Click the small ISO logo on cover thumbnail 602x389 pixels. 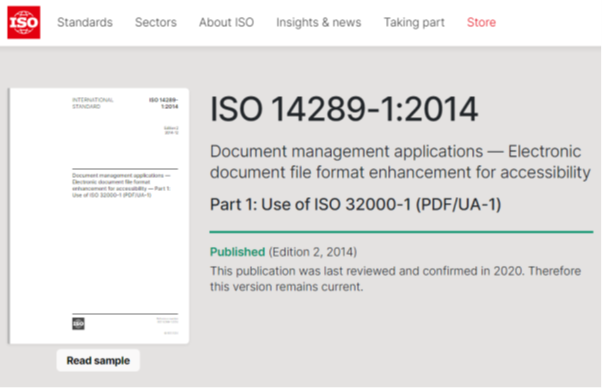78,324
